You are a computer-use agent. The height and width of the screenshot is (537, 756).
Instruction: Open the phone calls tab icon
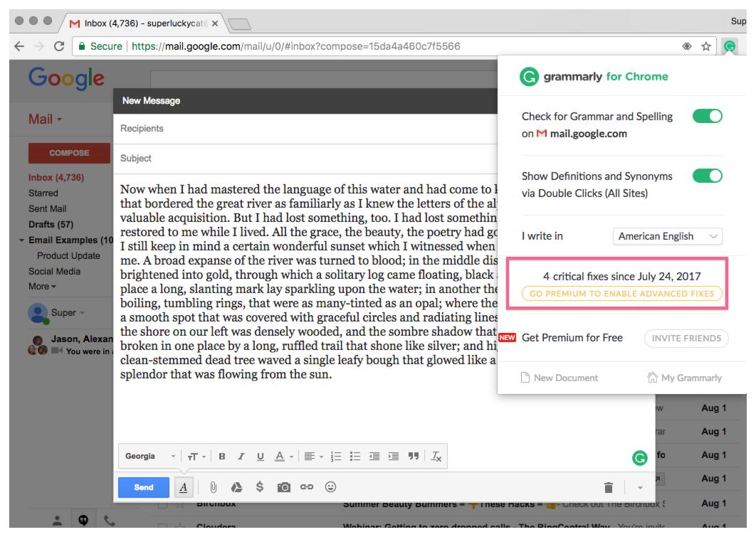[x=110, y=520]
